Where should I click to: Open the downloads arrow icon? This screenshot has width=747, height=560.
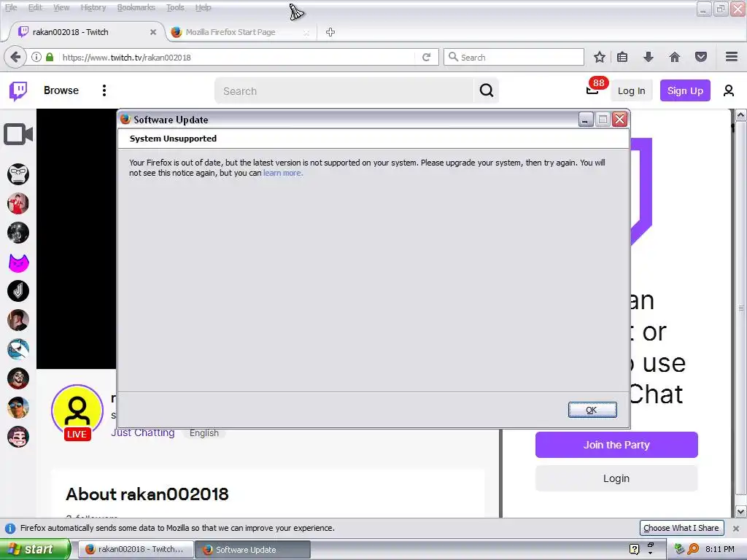tap(649, 57)
